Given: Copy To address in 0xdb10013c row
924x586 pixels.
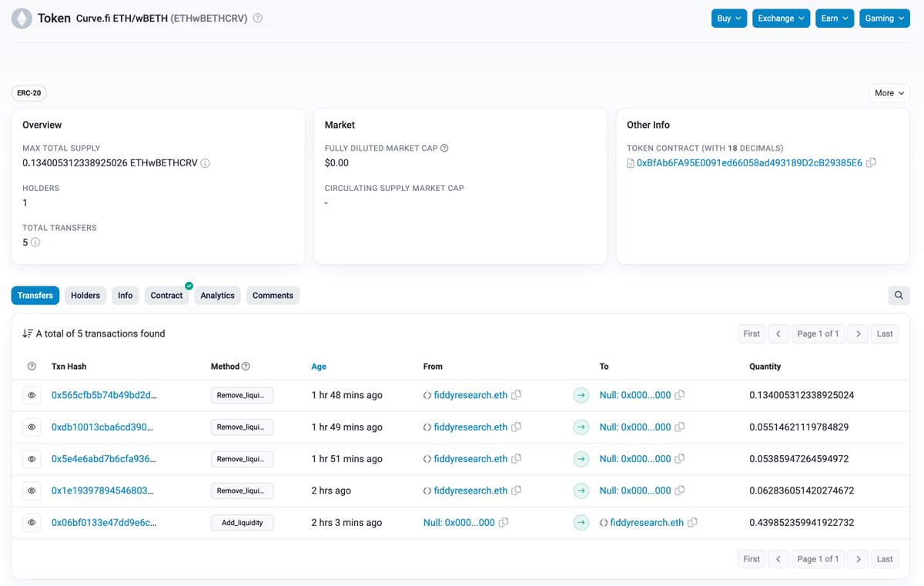Looking at the screenshot, I should (x=680, y=427).
